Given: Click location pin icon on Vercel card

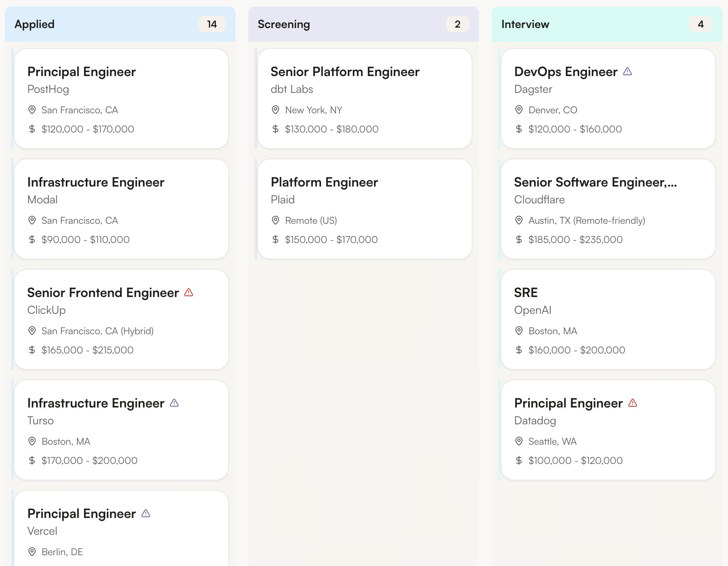Looking at the screenshot, I should (x=32, y=552).
